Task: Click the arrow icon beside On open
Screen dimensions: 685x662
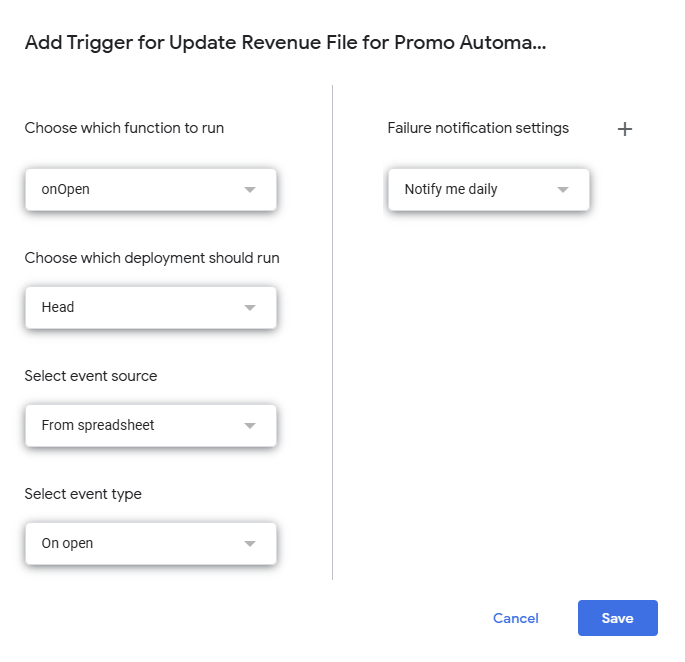Action: click(x=250, y=544)
